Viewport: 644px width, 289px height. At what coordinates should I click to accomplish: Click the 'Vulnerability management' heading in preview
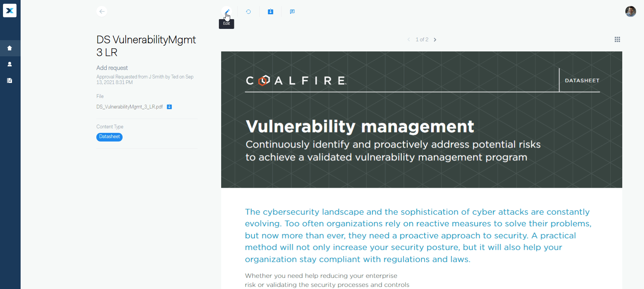pyautogui.click(x=360, y=126)
